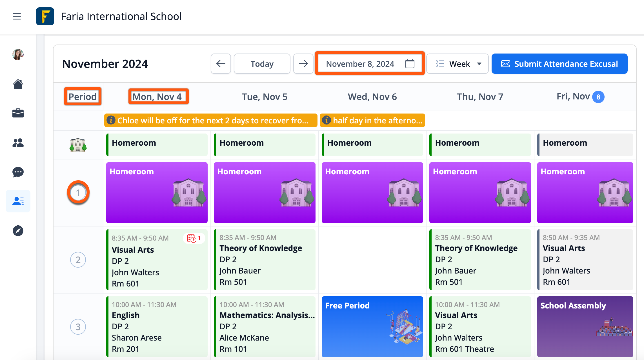Open the groups people sidebar icon

pos(18,143)
